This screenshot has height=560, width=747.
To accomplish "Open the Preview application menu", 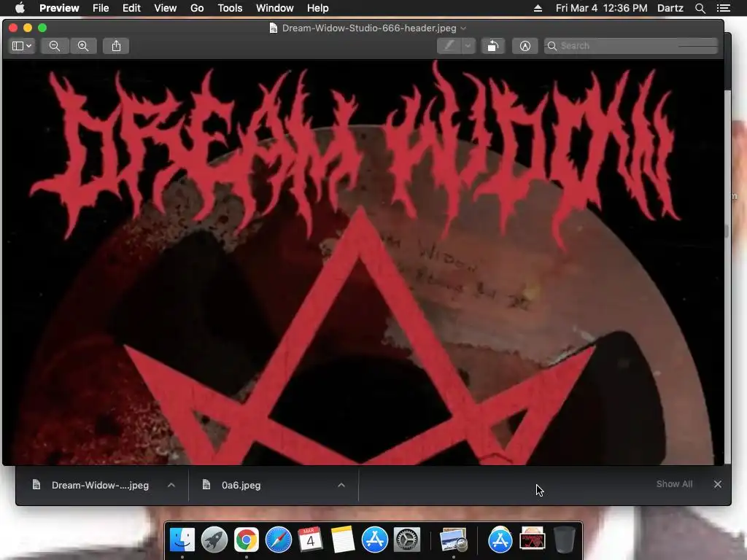I will (59, 8).
